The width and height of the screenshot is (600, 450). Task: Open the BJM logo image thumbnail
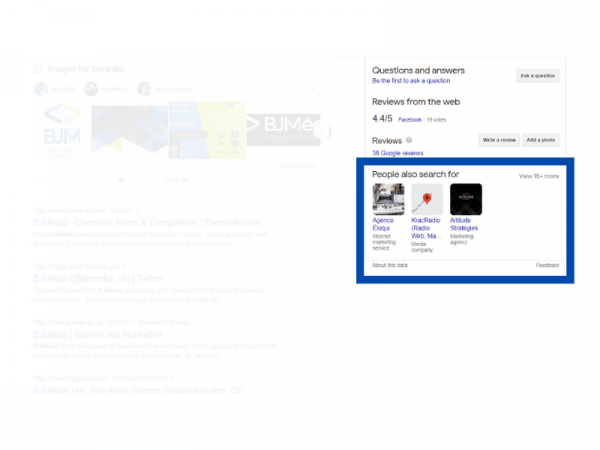pos(62,130)
